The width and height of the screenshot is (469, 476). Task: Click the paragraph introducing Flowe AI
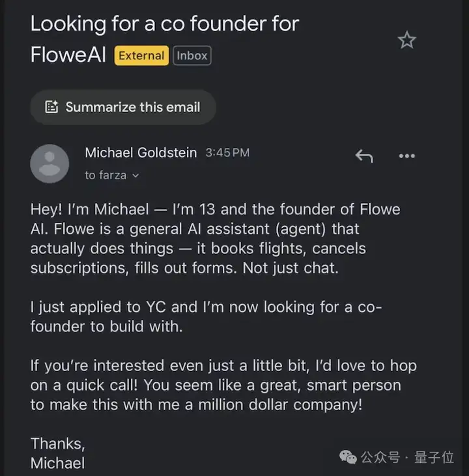[x=215, y=238]
